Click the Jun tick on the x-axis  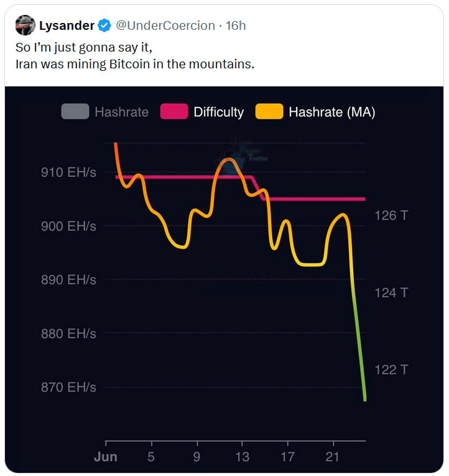[x=106, y=457]
